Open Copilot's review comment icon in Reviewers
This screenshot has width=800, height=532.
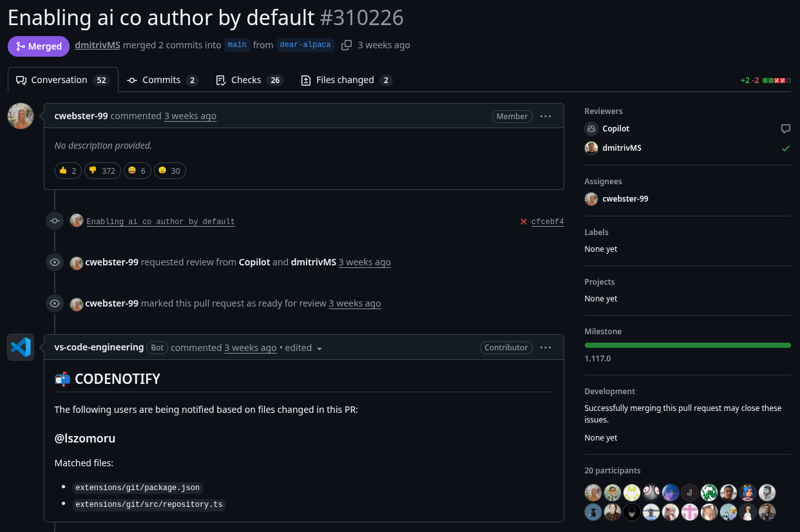785,129
